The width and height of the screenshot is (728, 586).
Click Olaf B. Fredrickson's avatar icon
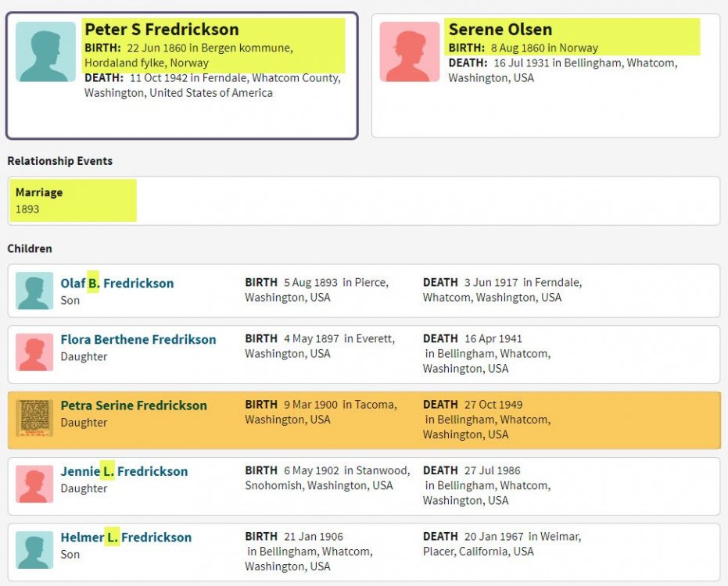click(34, 291)
